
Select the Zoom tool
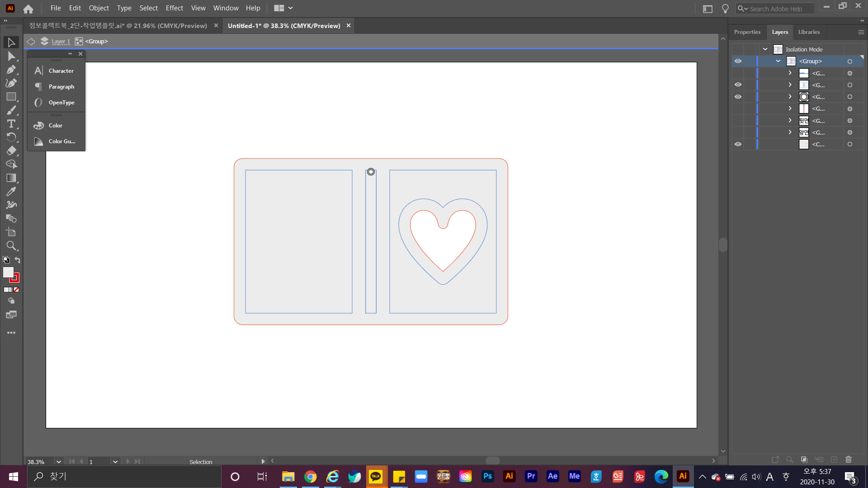11,246
